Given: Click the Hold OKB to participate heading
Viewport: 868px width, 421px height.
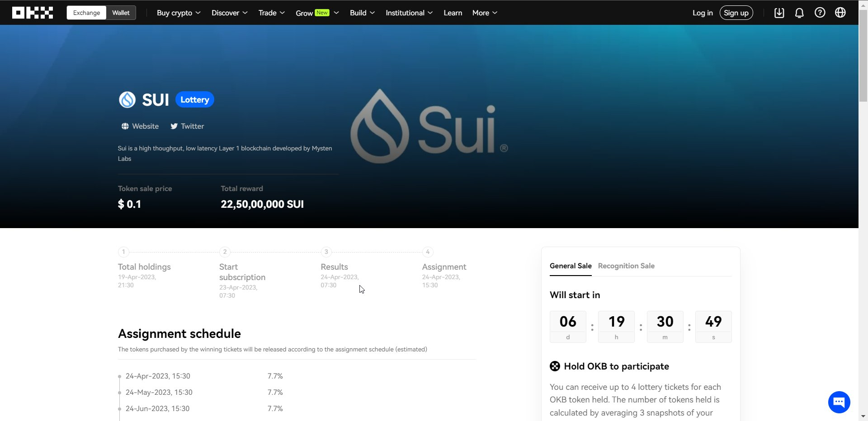Looking at the screenshot, I should [x=616, y=366].
